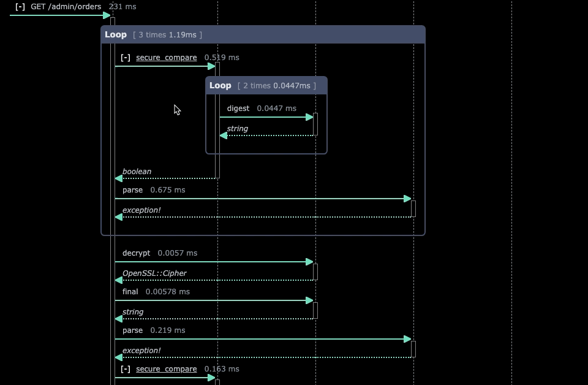Collapse the first secure_compare call using its [-] icon
The height and width of the screenshot is (385, 588).
(126, 57)
